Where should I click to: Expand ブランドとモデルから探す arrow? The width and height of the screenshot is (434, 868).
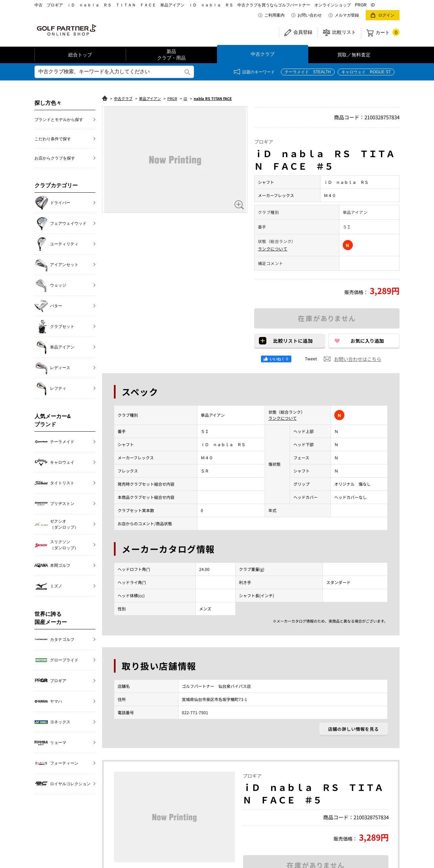click(94, 120)
